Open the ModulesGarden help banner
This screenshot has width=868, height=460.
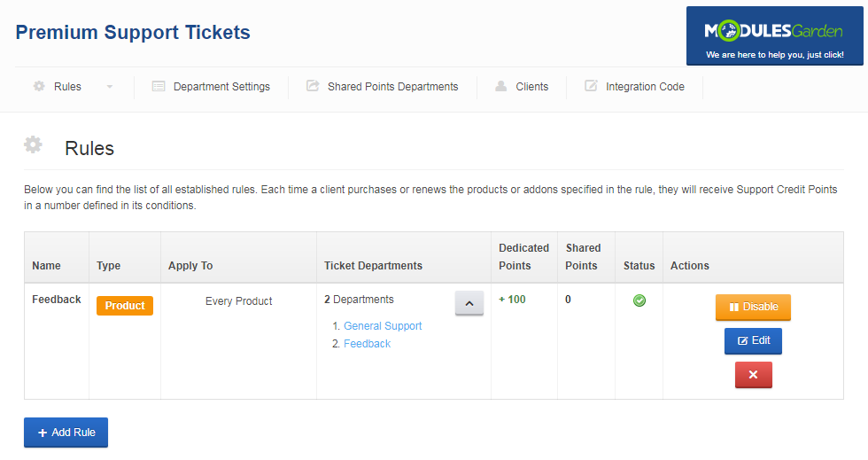[x=774, y=36]
